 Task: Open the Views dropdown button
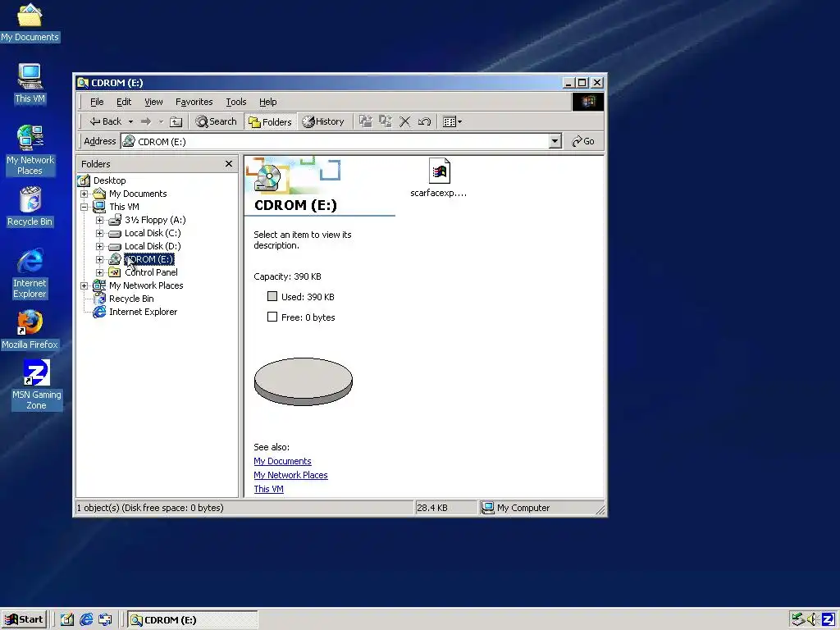pyautogui.click(x=453, y=121)
